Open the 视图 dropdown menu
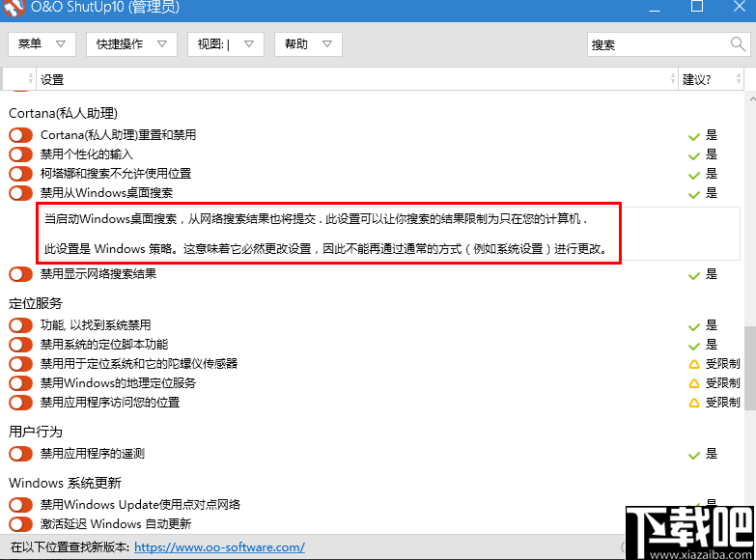756x560 pixels. coord(226,44)
